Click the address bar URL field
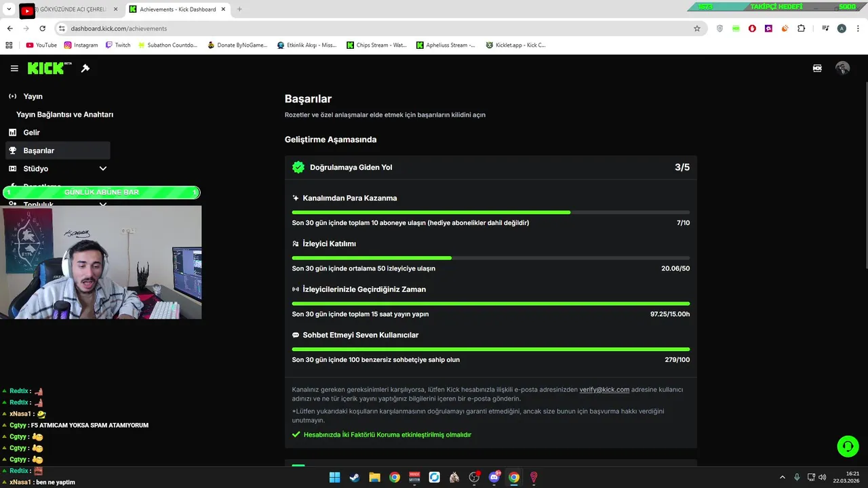 (380, 28)
